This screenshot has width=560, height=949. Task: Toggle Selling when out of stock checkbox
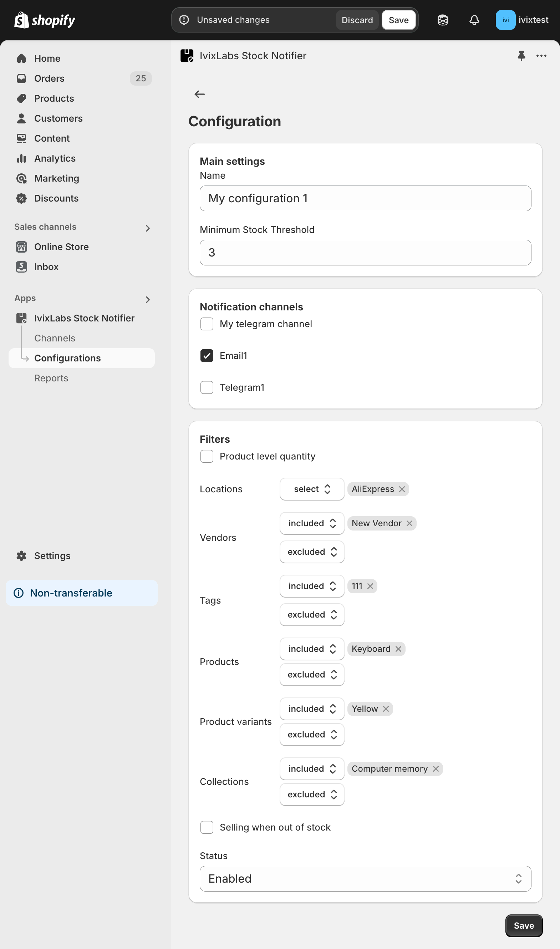pyautogui.click(x=207, y=827)
